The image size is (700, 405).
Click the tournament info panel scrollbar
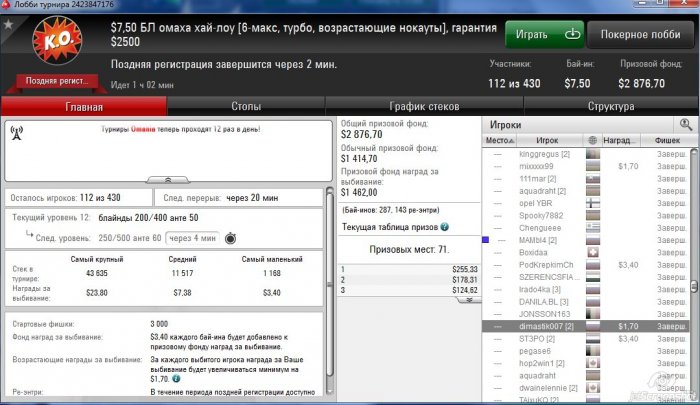pos(330,284)
